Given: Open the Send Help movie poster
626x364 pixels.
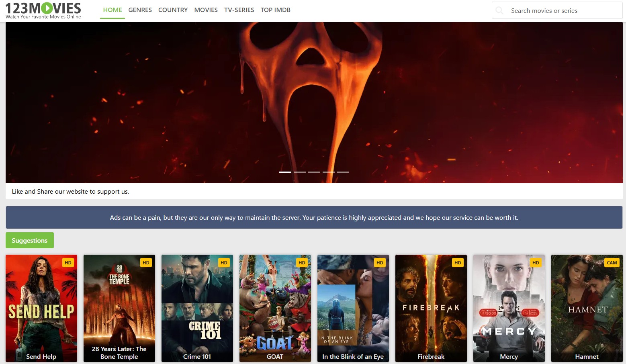Looking at the screenshot, I should (x=41, y=308).
